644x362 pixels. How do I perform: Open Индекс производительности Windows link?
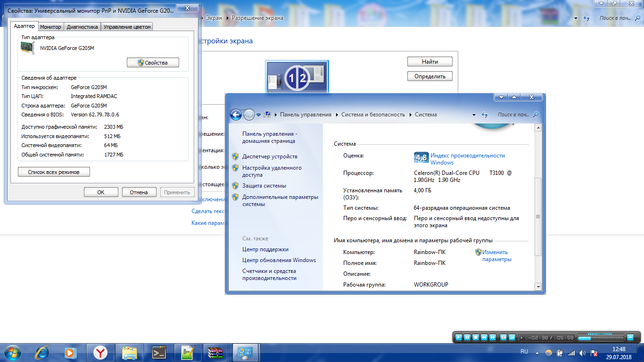[468, 159]
